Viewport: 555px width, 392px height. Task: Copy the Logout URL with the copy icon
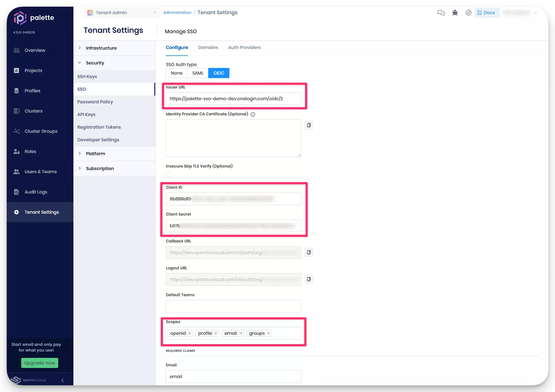click(309, 279)
